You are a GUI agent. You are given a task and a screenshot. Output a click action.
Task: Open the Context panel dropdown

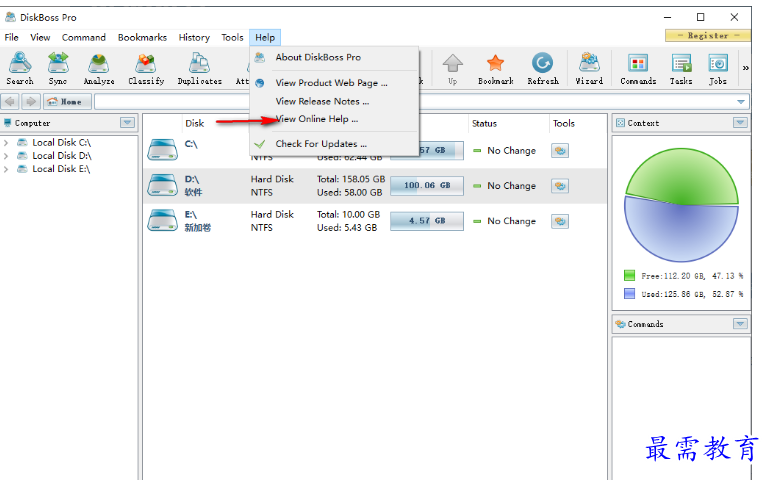click(740, 123)
